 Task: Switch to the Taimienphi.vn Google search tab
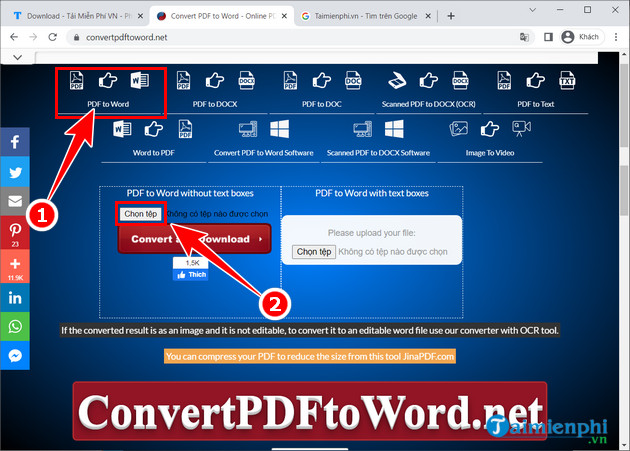point(365,16)
